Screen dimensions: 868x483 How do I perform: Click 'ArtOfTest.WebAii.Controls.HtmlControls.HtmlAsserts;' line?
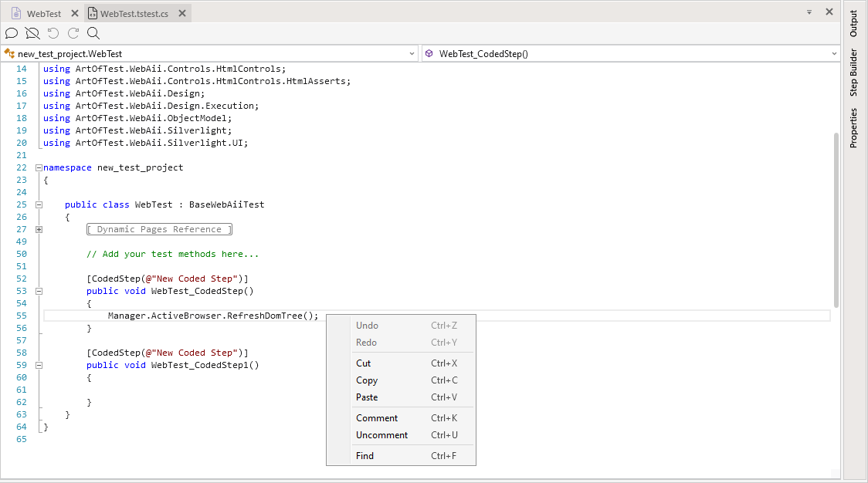[213, 81]
